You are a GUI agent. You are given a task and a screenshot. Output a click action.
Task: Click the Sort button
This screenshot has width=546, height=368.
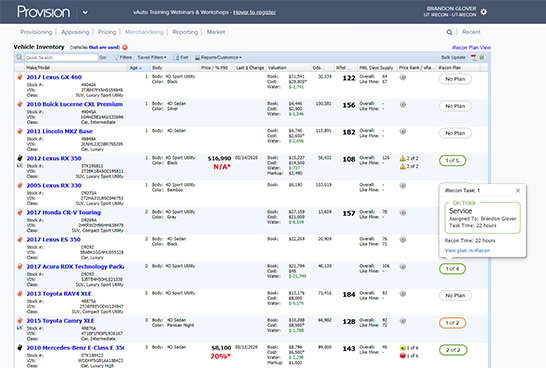coord(182,57)
